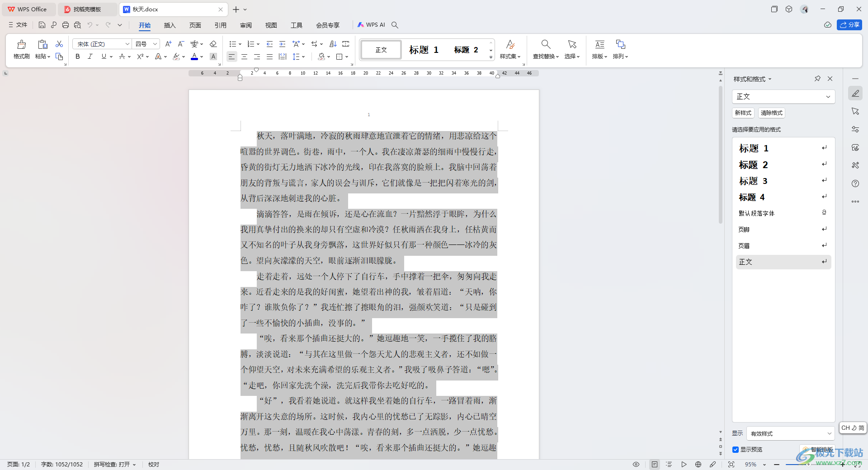The width and height of the screenshot is (868, 470).
Task: Click the WPS AI button
Action: [371, 25]
